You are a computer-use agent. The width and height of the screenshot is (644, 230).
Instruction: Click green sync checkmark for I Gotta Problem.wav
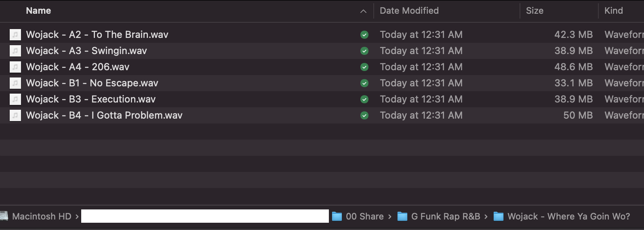click(x=364, y=115)
